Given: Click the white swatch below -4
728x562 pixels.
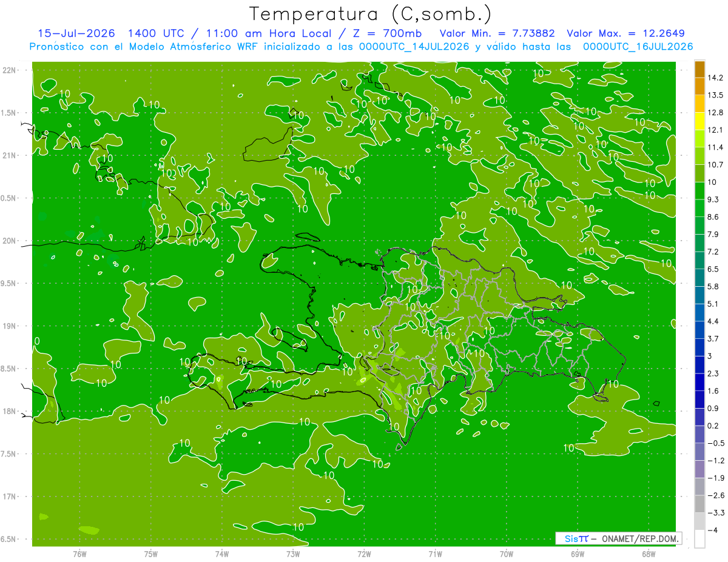Looking at the screenshot, I should [700, 539].
